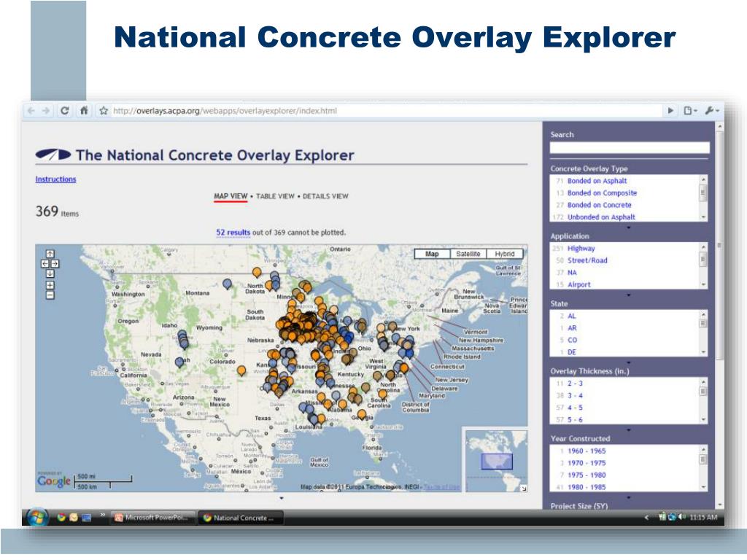Expand the Application filter list
Viewport: 747px width, 560px height.
tap(628, 295)
